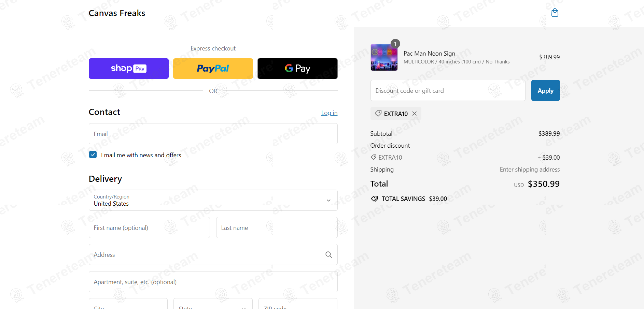Check out with Google Pay

pyautogui.click(x=297, y=69)
